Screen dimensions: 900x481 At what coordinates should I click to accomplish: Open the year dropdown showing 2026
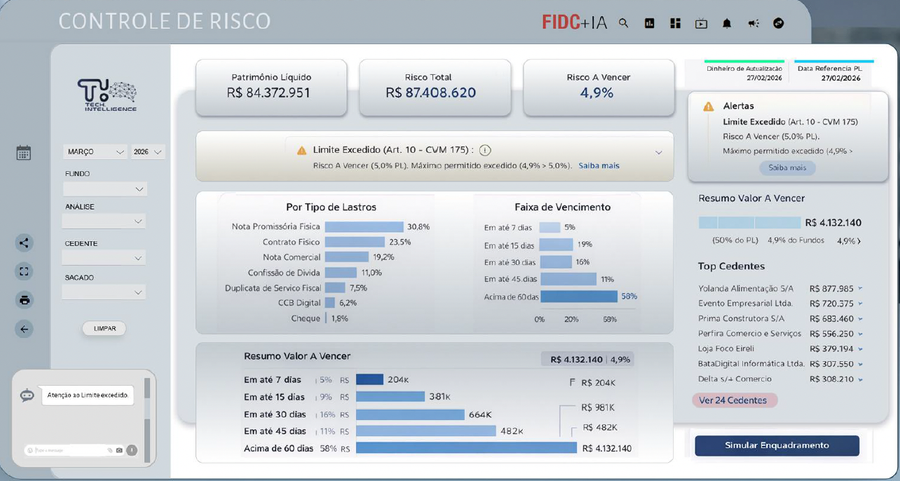(x=148, y=152)
